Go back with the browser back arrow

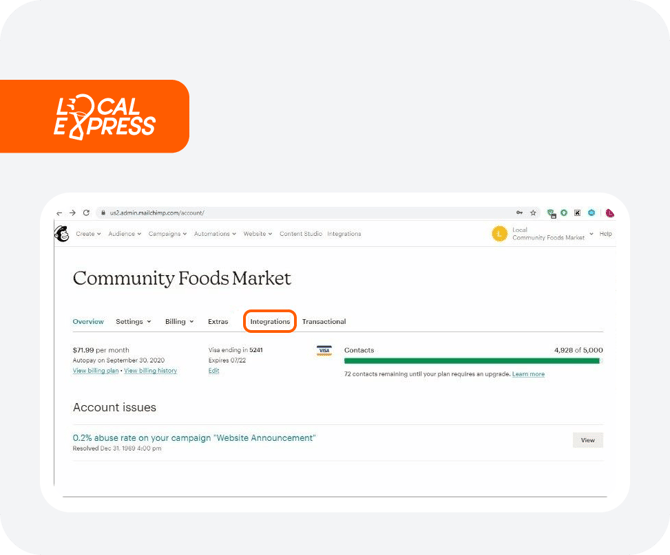pos(59,213)
